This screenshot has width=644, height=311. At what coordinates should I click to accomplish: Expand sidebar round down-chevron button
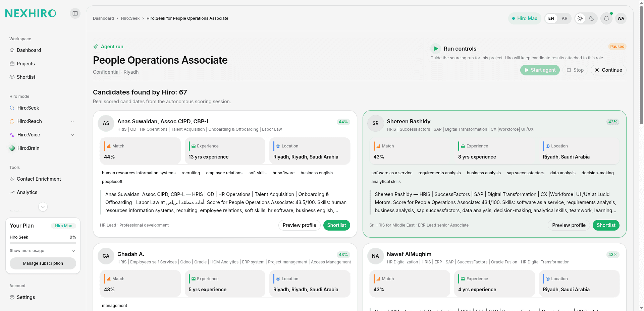[x=43, y=207]
